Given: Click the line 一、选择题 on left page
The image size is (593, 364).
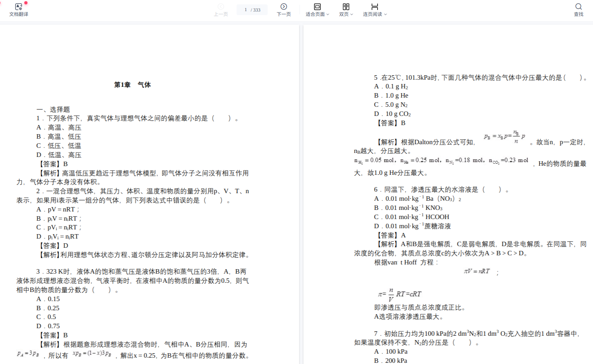Looking at the screenshot, I should pos(53,110).
